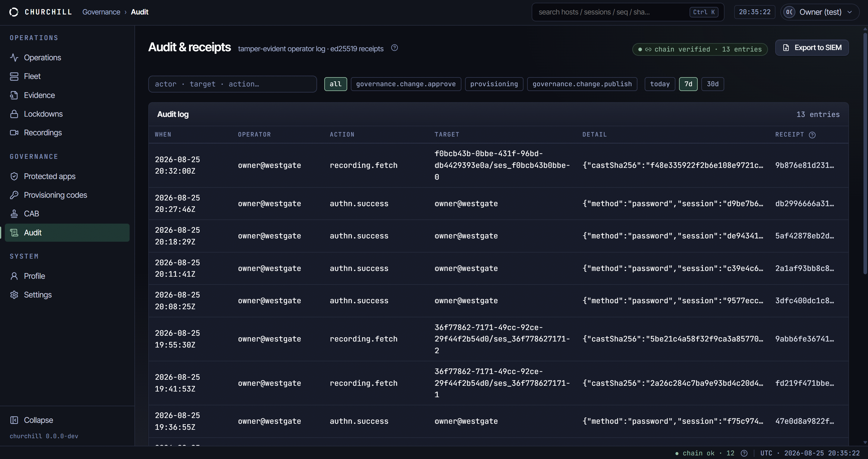Click the scrollbar up arrow

point(865,28)
